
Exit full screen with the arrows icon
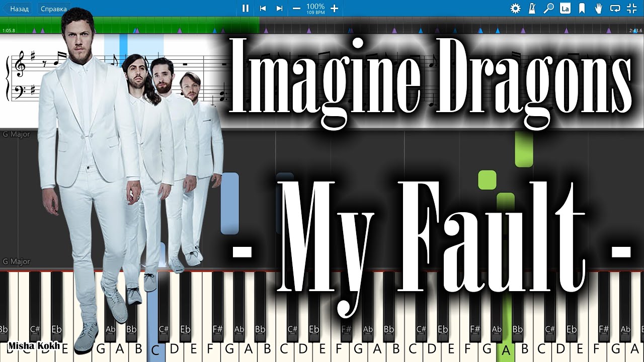click(x=631, y=8)
